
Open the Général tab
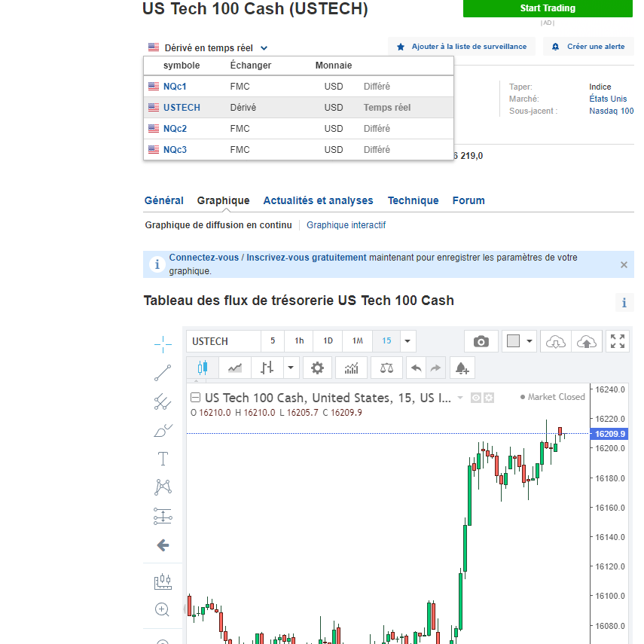(164, 200)
